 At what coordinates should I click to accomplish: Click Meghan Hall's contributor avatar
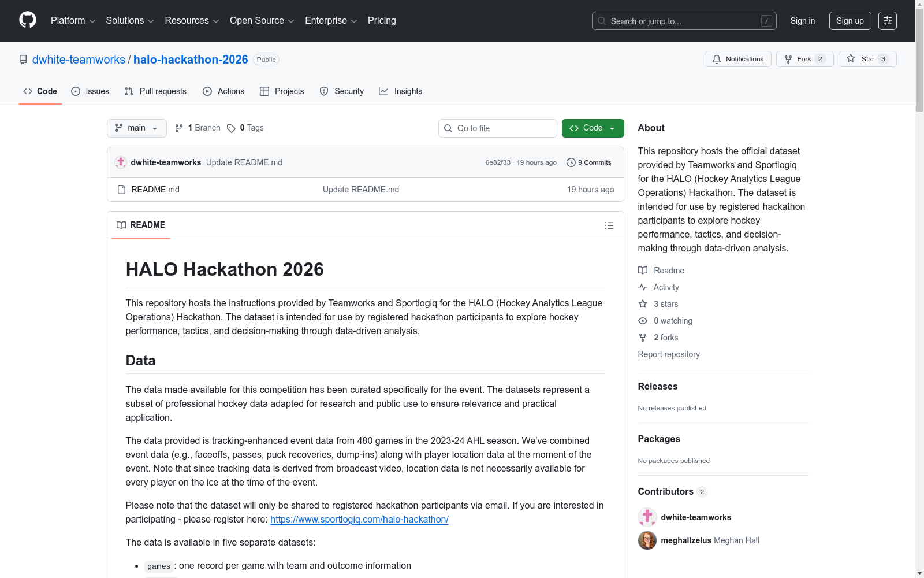(647, 540)
